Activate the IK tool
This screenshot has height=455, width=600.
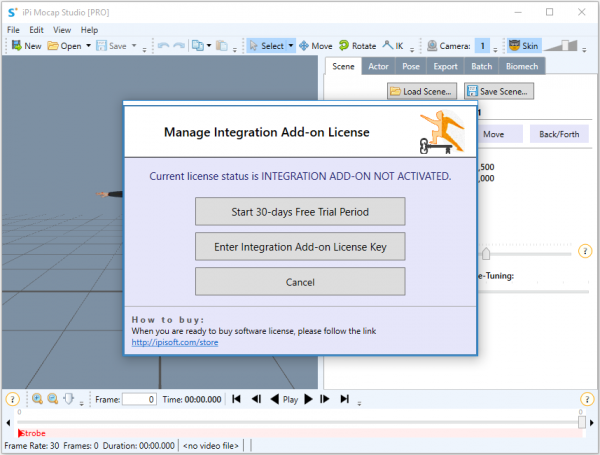point(393,46)
